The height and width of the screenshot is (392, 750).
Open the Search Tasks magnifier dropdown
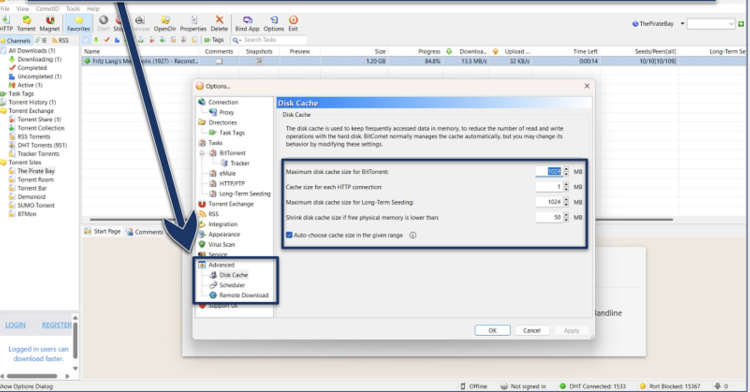[x=236, y=40]
